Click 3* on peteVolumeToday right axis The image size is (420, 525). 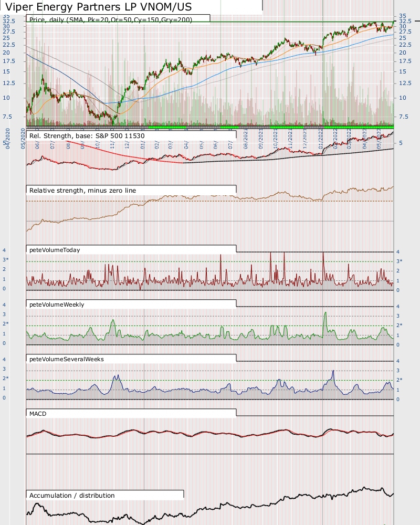[399, 261]
